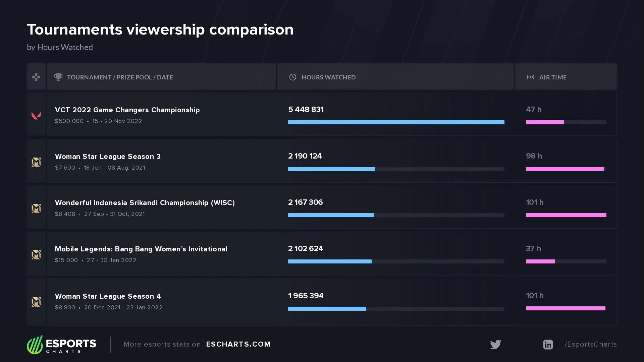The height and width of the screenshot is (362, 644).
Task: Click the blue hours bar for 2 167 306
Action: pos(331,215)
